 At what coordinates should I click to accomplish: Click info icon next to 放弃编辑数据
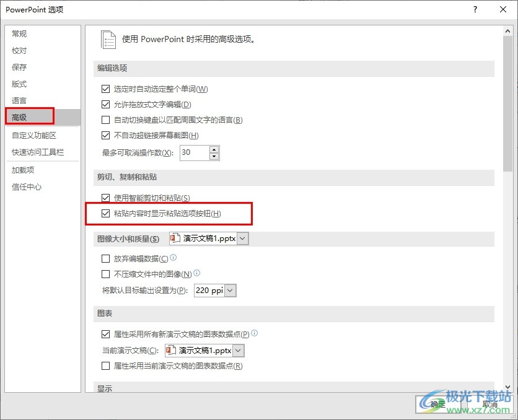click(173, 257)
